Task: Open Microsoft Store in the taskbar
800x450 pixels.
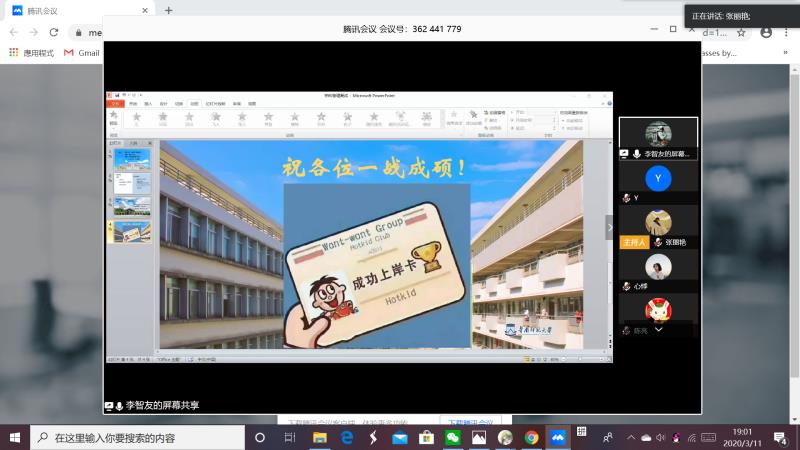Action: click(x=426, y=437)
